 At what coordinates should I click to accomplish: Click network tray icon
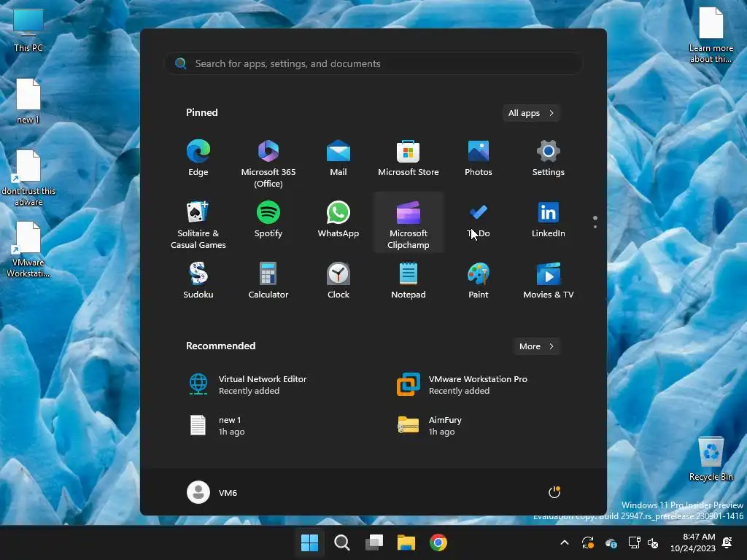click(x=634, y=542)
